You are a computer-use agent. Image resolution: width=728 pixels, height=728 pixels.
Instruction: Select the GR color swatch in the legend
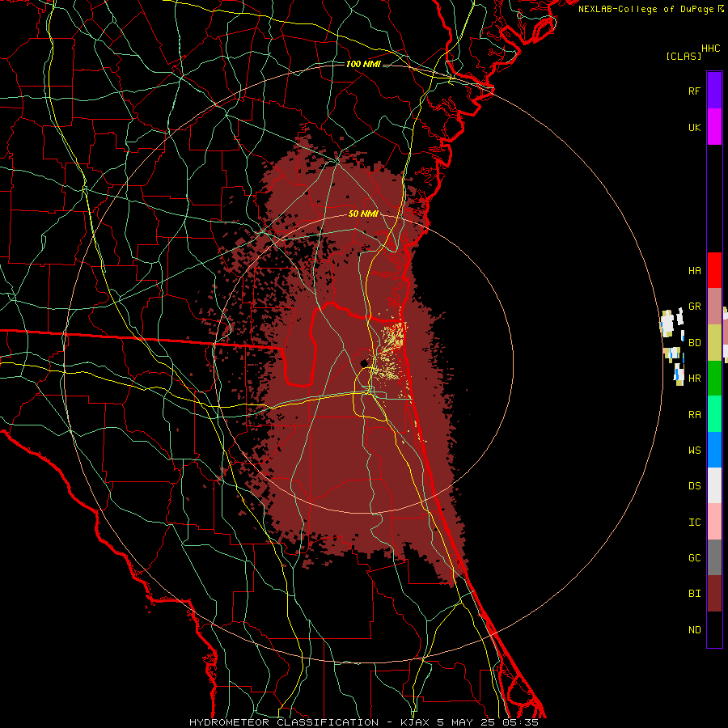[714, 306]
